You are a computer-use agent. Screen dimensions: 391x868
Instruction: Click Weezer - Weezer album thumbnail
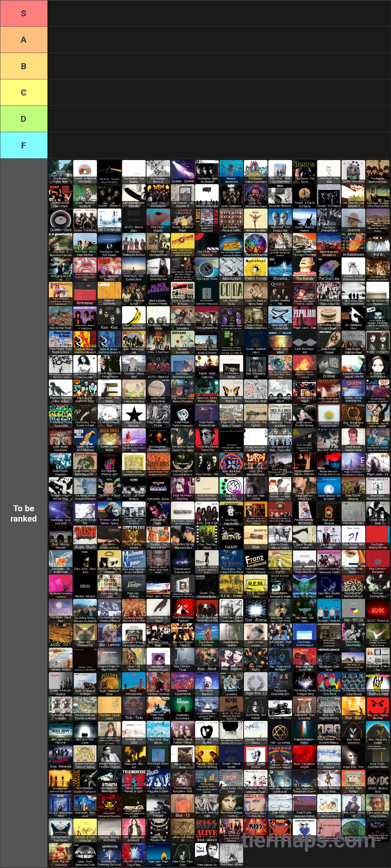(x=329, y=611)
